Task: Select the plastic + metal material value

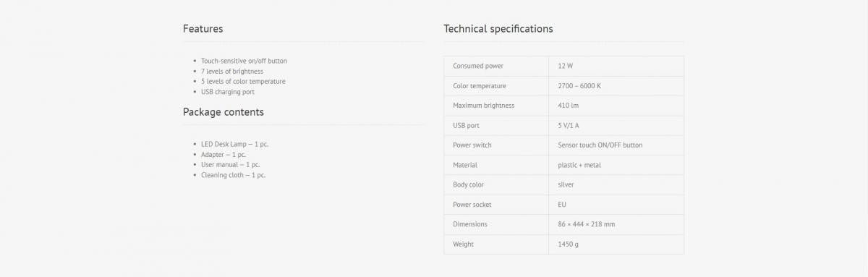Action: pyautogui.click(x=579, y=165)
